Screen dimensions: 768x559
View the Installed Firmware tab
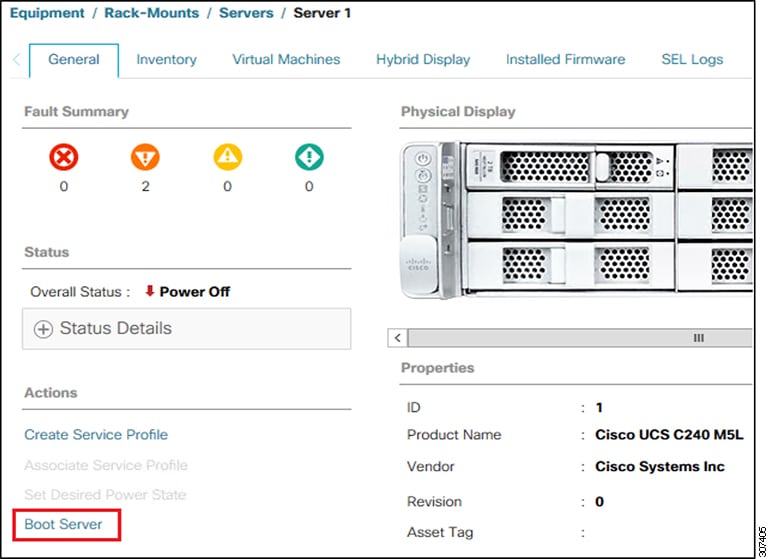pyautogui.click(x=565, y=59)
